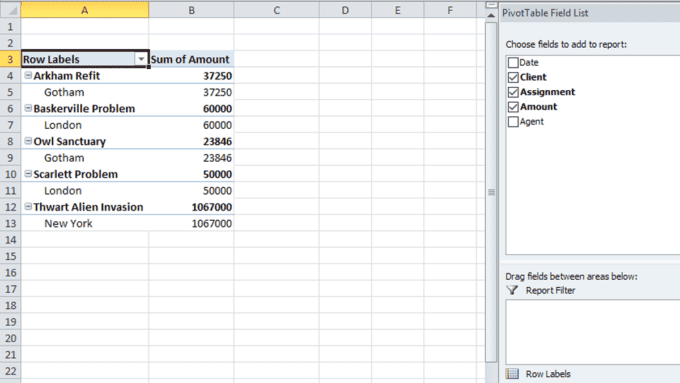
Task: Select the Owl Sanctuary cell
Action: pos(85,141)
